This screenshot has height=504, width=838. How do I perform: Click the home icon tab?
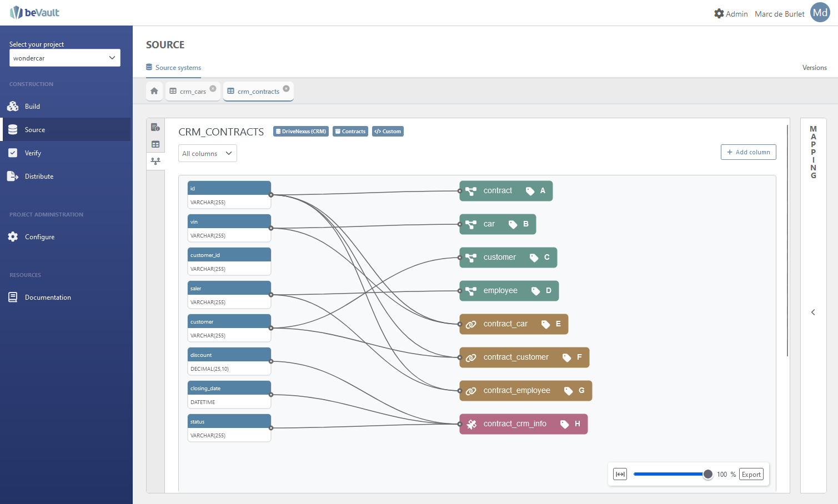154,91
